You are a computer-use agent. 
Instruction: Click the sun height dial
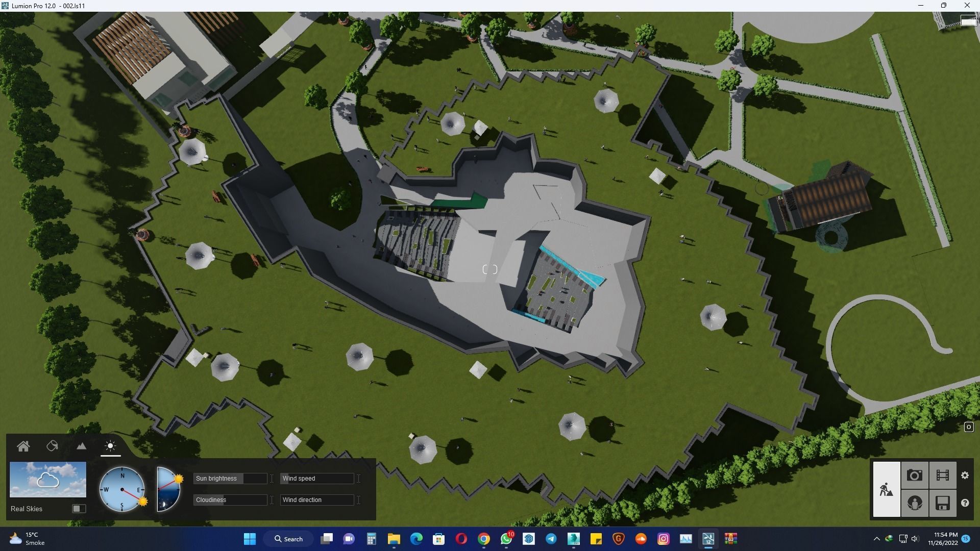[x=168, y=489]
